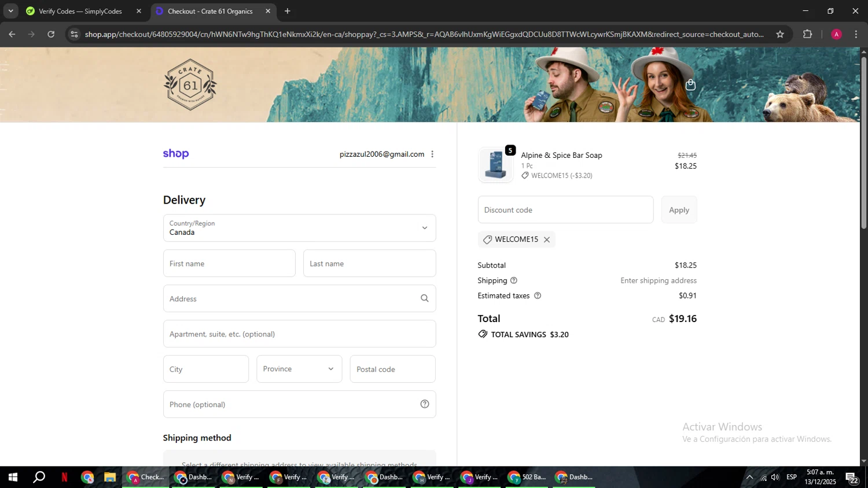Show hidden system tray icons

(x=749, y=477)
